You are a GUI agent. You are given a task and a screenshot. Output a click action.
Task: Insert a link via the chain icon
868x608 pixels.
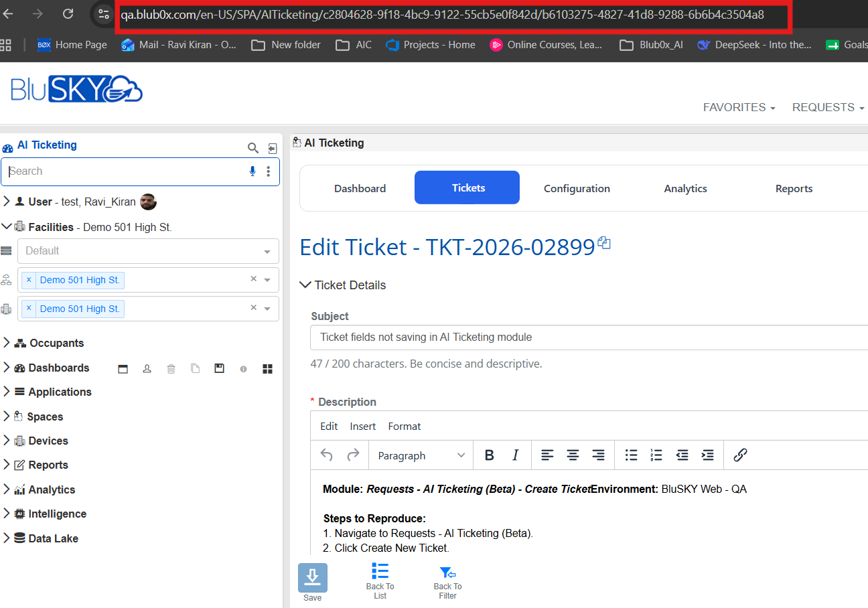(740, 455)
